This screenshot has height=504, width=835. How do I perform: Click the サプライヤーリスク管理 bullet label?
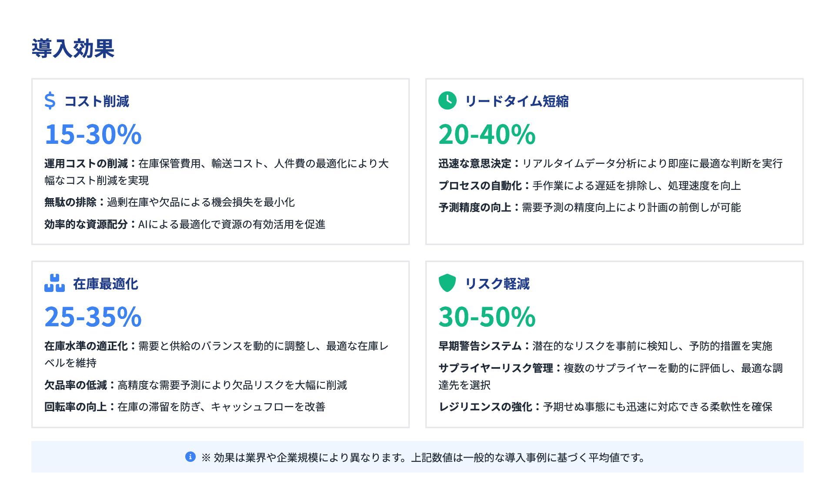point(496,368)
